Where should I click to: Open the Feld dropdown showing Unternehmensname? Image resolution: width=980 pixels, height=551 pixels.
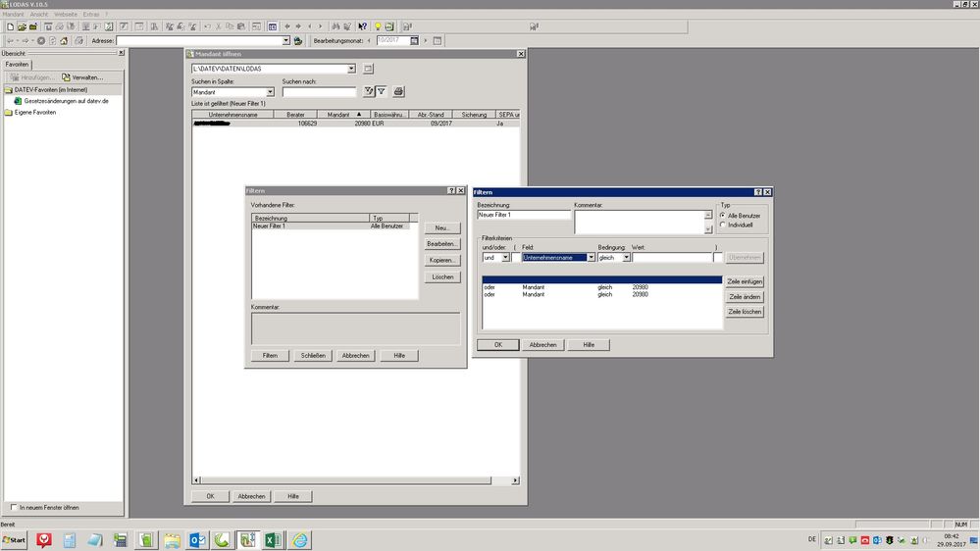[x=591, y=258]
